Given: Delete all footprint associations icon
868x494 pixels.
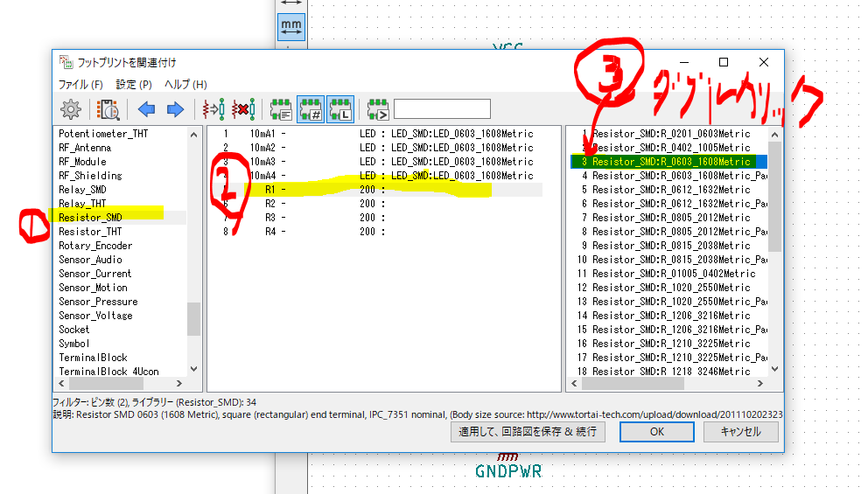Looking at the screenshot, I should (243, 109).
